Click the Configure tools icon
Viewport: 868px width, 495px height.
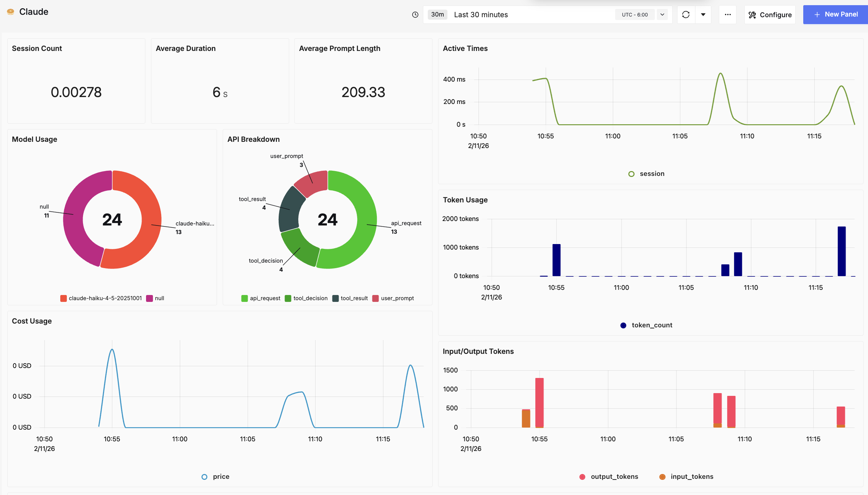tap(752, 15)
